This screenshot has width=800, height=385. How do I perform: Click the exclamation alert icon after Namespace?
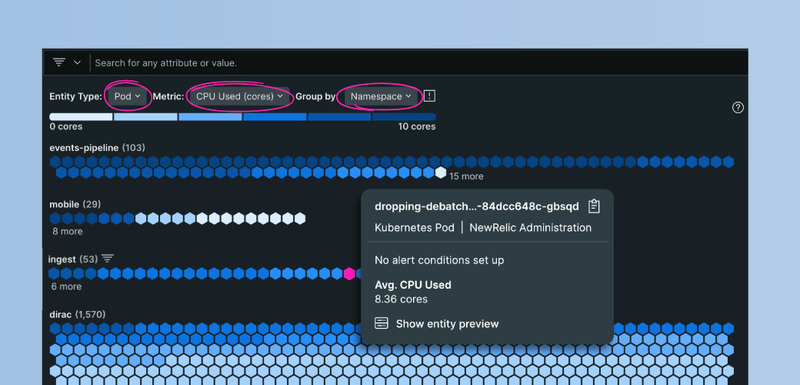click(430, 96)
